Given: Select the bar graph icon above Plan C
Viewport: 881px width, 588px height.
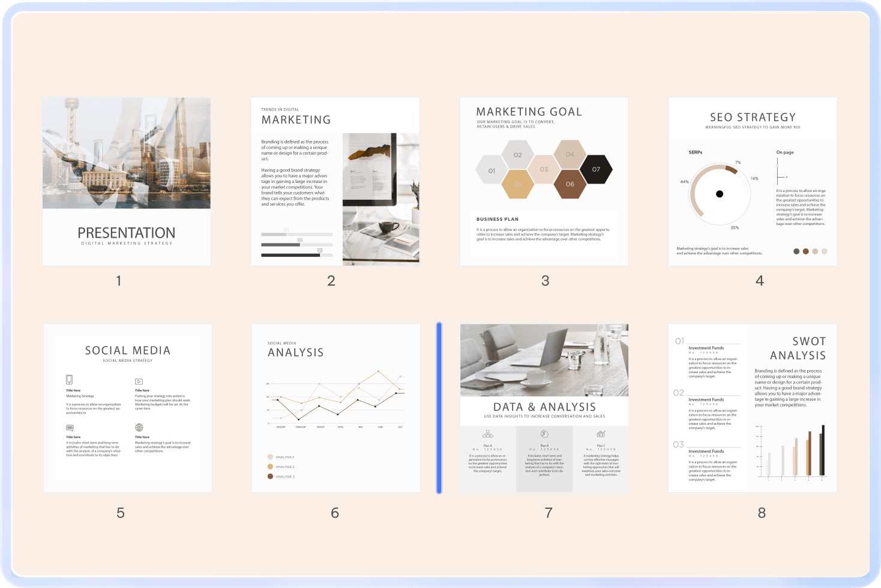Looking at the screenshot, I should click(x=601, y=434).
